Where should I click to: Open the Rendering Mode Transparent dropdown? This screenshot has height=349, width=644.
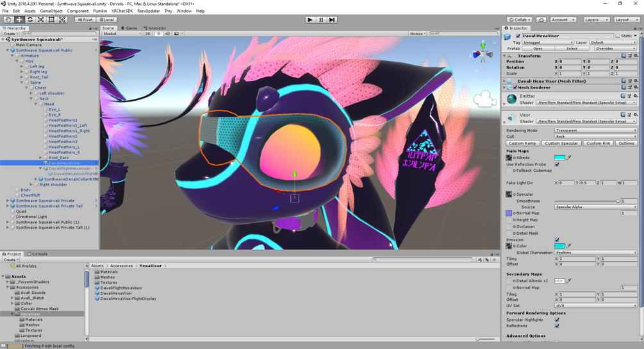pyautogui.click(x=595, y=130)
